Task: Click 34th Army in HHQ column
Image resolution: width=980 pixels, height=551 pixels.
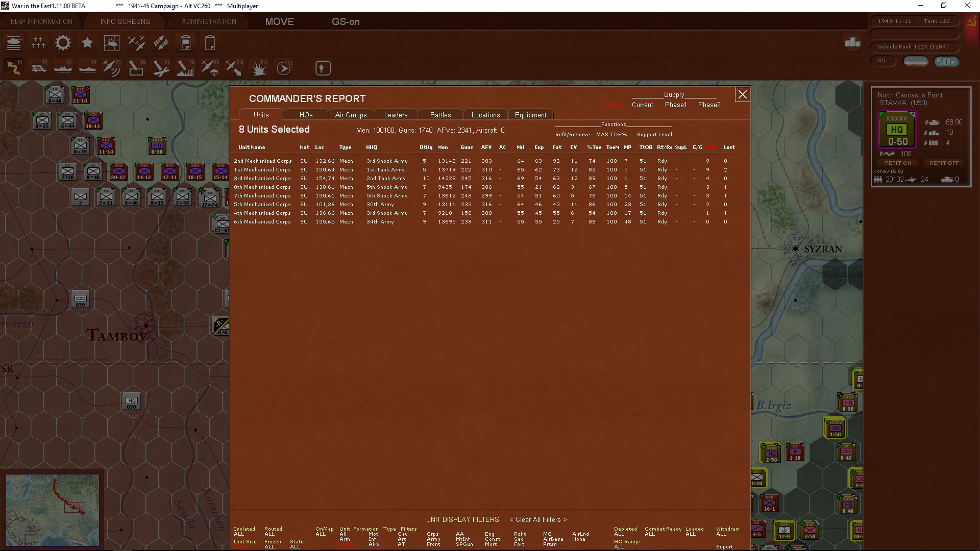Action: (x=380, y=222)
